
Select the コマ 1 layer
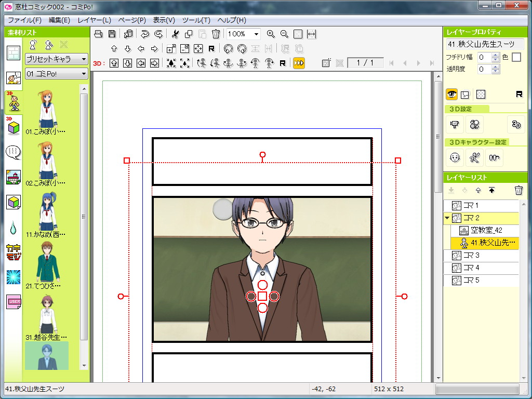coord(481,205)
